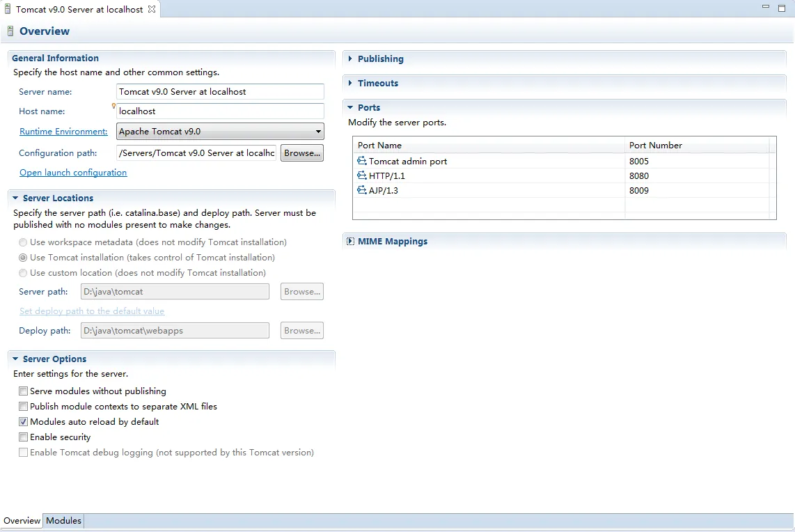
Task: Click Open launch configuration link
Action: click(73, 173)
